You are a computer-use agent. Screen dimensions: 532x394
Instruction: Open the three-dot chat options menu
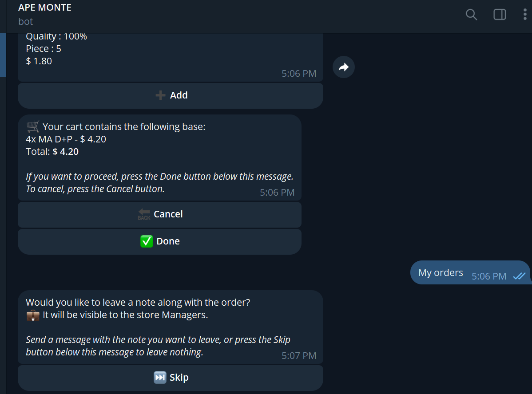click(x=525, y=15)
